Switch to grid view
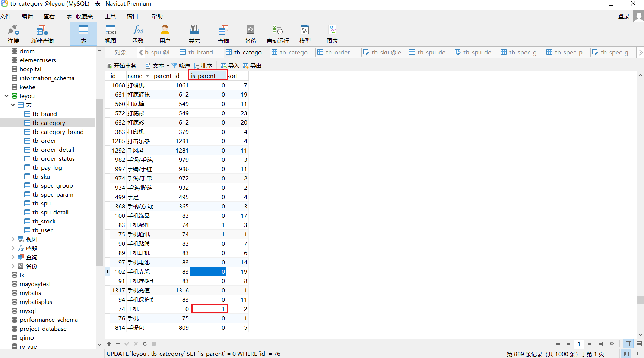Screen dimensions: 644x358 coord(629,344)
